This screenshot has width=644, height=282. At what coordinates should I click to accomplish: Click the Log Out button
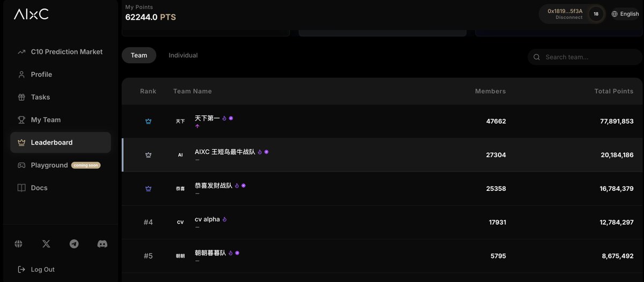pyautogui.click(x=42, y=270)
